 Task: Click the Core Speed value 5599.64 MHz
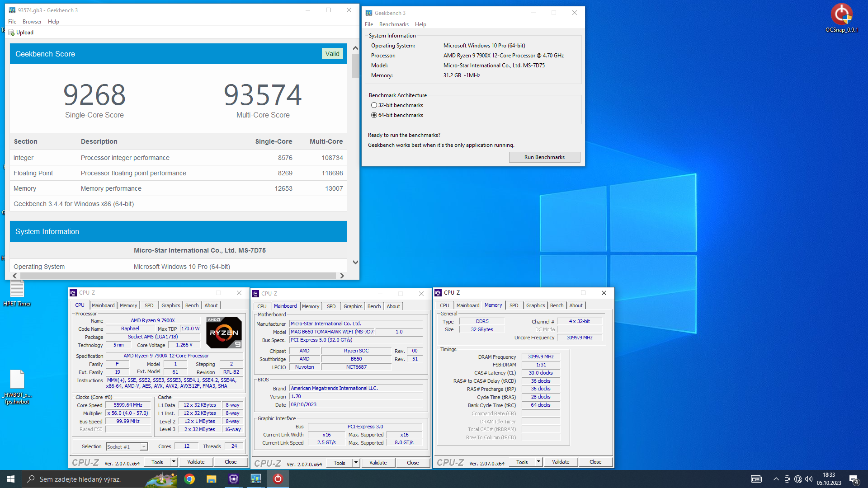coord(128,405)
